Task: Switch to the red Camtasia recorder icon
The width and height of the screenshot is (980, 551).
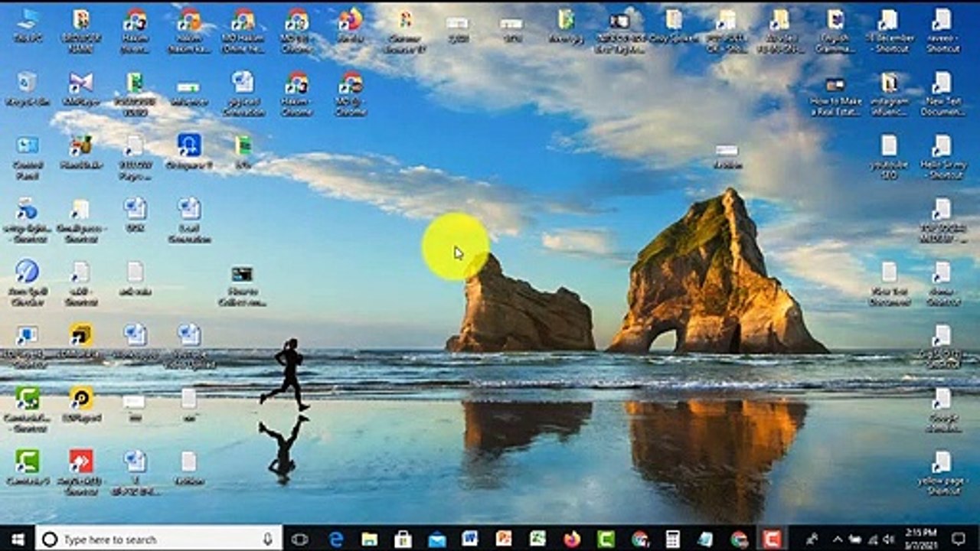Action: [772, 539]
